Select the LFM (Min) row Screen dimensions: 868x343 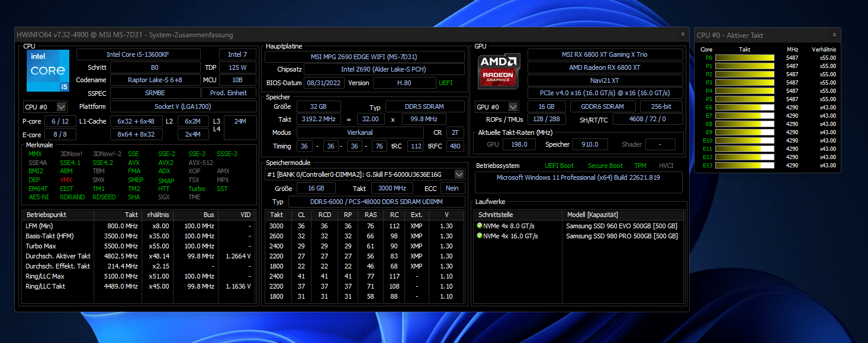[x=140, y=226]
